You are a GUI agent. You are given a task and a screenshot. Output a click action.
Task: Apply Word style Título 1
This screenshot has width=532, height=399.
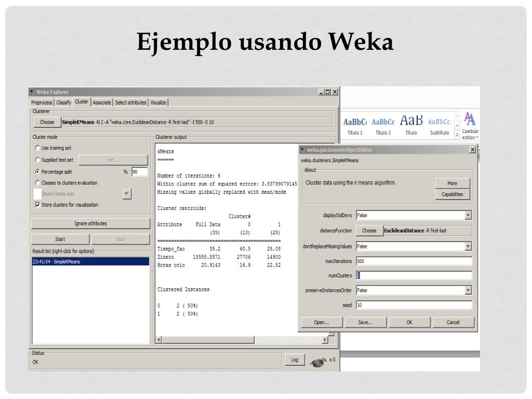coord(355,126)
